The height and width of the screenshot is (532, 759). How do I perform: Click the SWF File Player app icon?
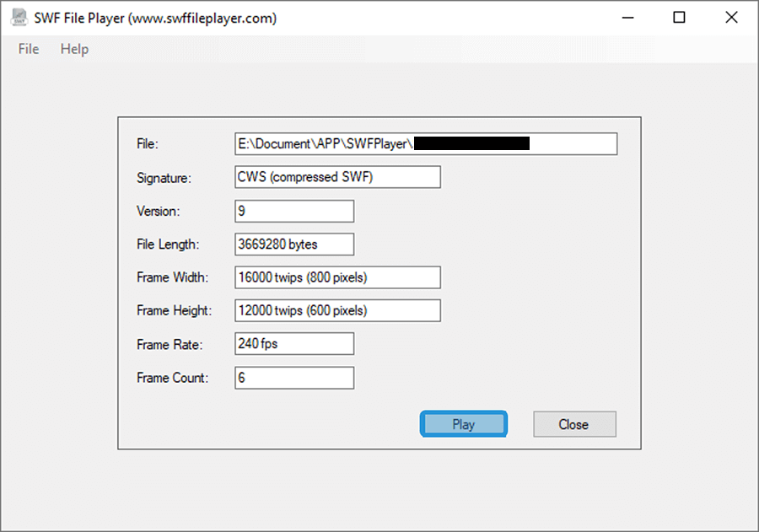[x=19, y=18]
